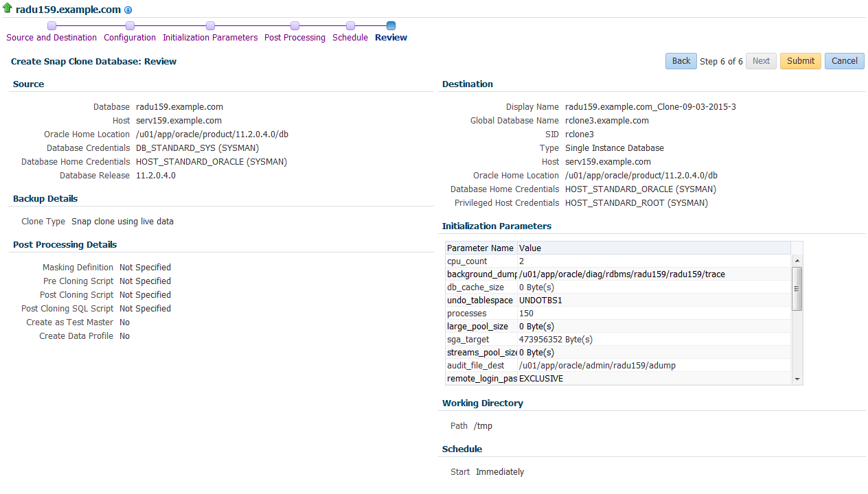This screenshot has height=494, width=868.
Task: Cancel the clone database wizard
Action: tap(844, 61)
